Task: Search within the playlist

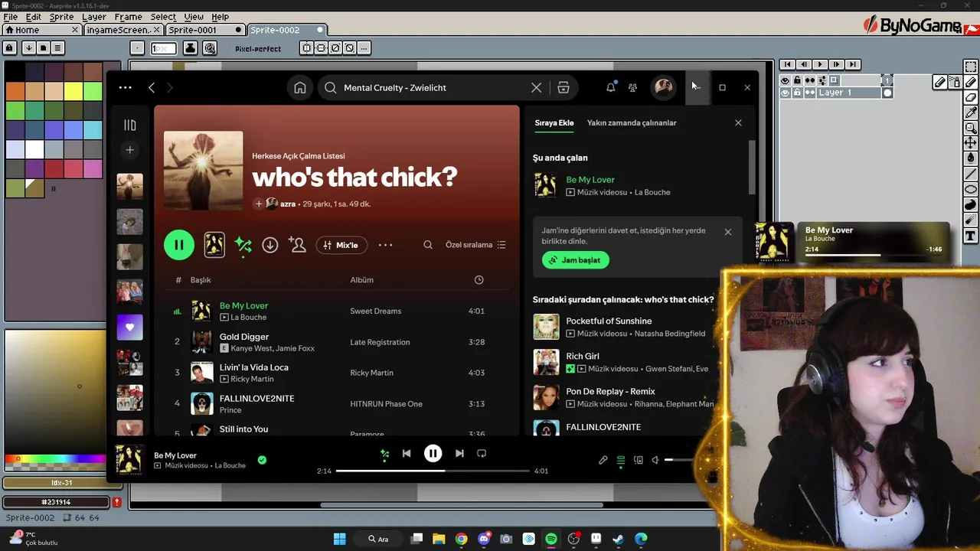Action: 428,245
